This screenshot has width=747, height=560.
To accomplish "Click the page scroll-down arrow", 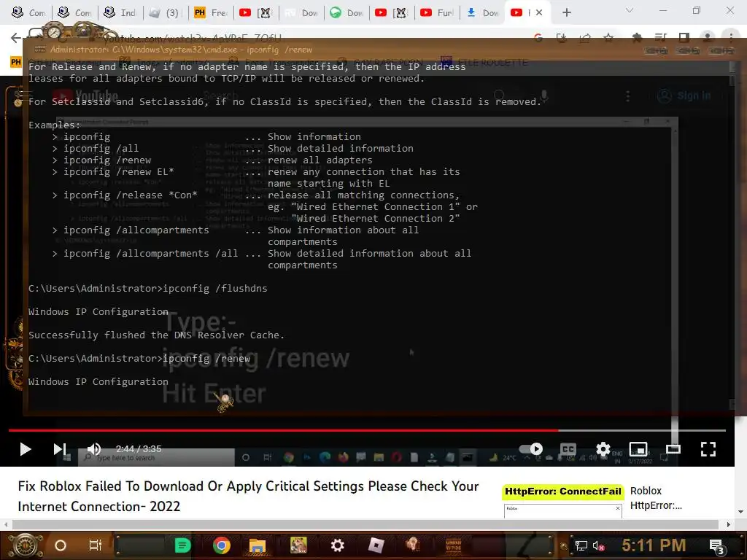I will [740, 512].
